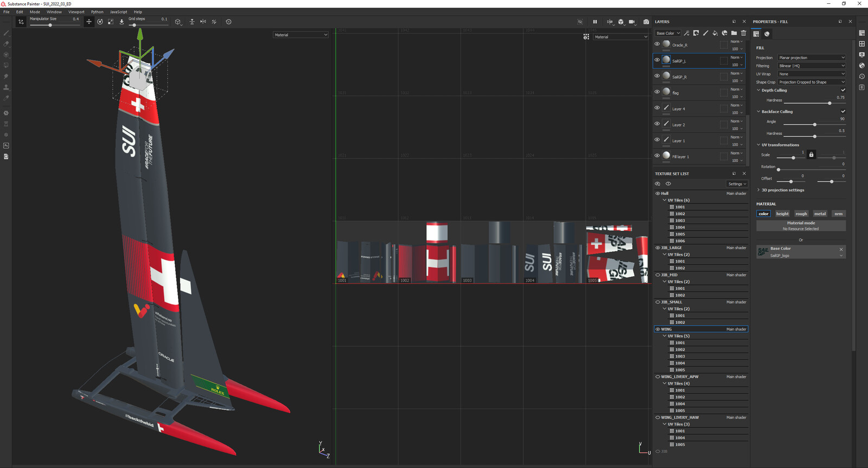Open the Python menu
This screenshot has height=468, width=868.
pos(97,12)
